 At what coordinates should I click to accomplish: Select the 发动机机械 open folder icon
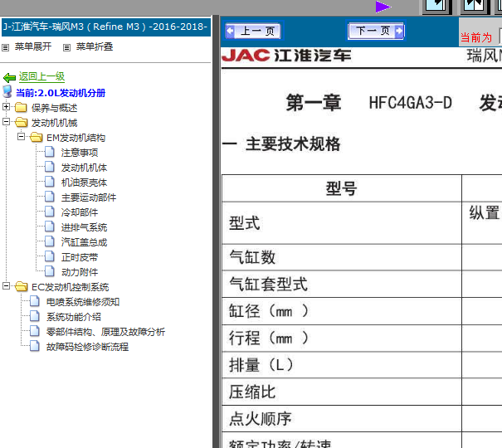coord(21,122)
